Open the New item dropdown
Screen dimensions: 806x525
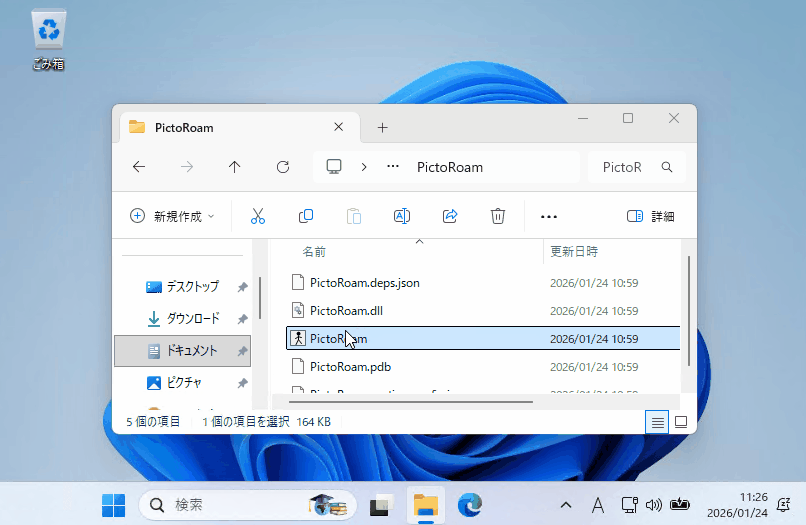coord(172,216)
